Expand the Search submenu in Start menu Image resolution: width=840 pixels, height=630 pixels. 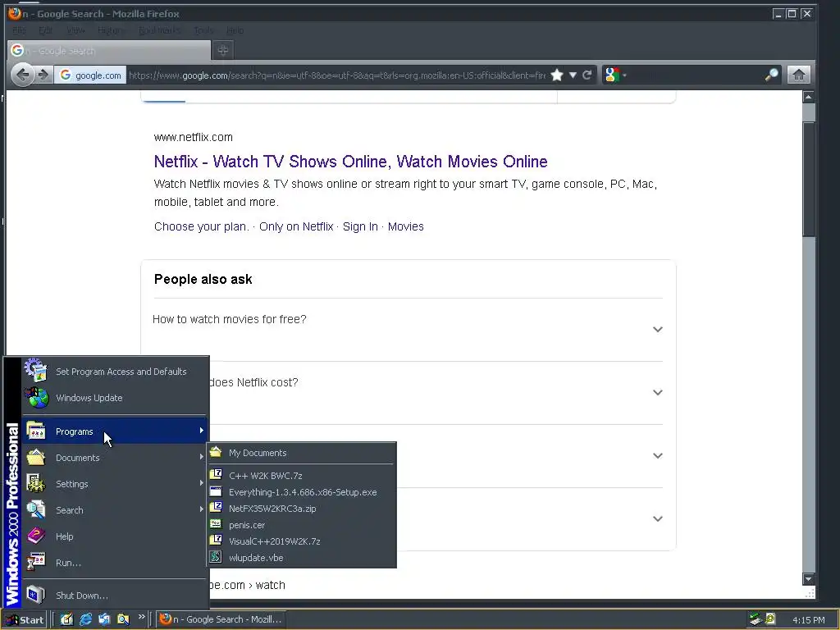click(x=115, y=510)
